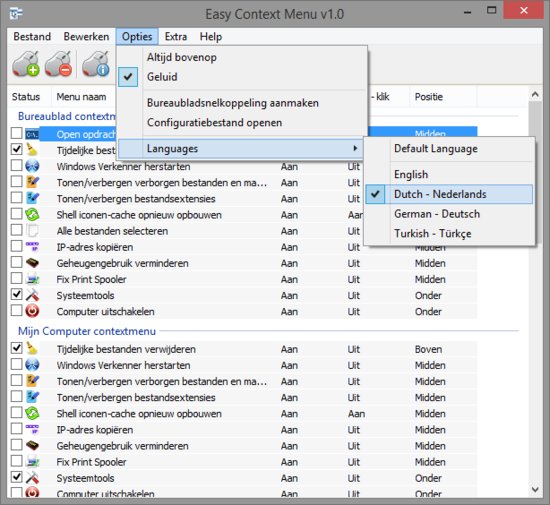550x505 pixels.
Task: Click broom icon in Bureaublad Tijdelijke row
Action: 32,150
